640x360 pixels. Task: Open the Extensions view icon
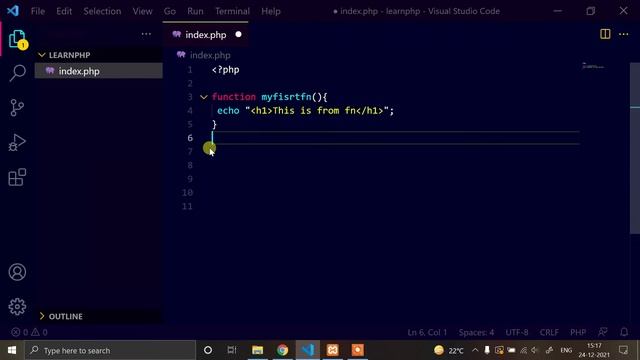[x=17, y=177]
